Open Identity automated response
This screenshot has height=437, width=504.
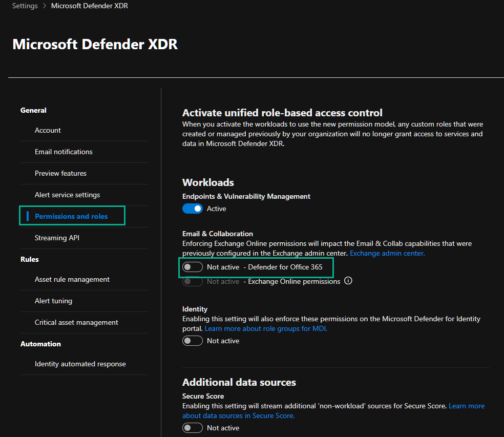[x=80, y=364]
